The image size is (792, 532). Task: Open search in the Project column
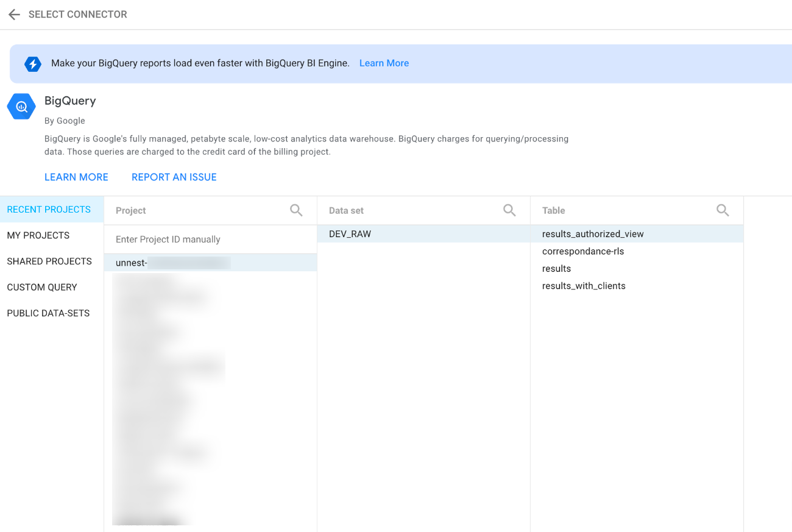click(296, 210)
